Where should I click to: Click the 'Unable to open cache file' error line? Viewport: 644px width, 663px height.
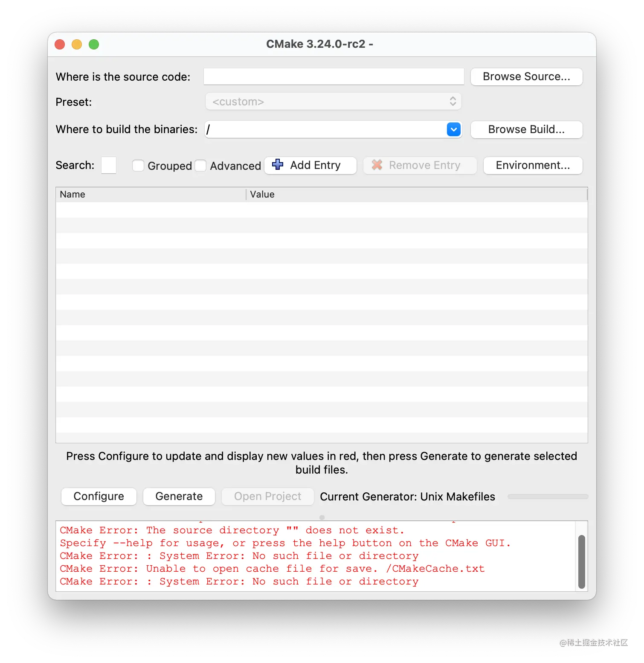pyautogui.click(x=272, y=569)
